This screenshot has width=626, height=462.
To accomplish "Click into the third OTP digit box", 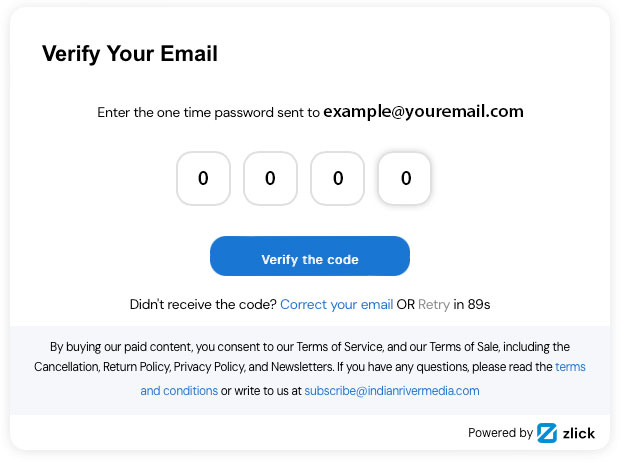I will pyautogui.click(x=338, y=179).
